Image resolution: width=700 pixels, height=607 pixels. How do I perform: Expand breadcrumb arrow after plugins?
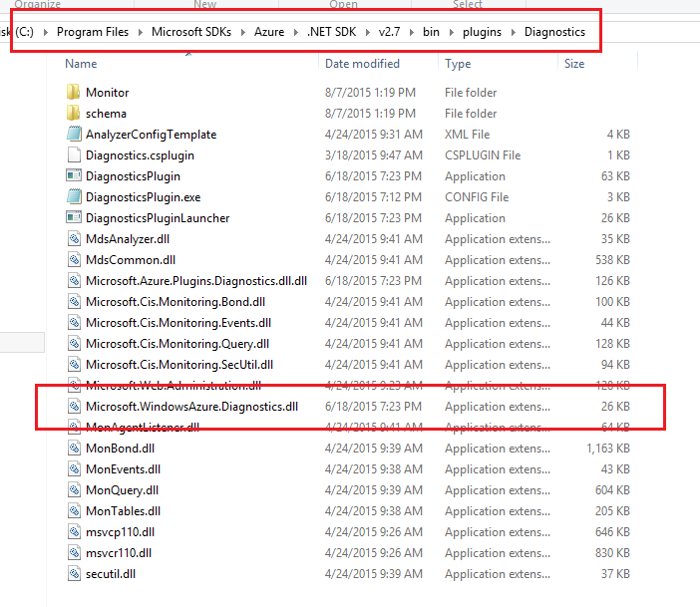513,32
